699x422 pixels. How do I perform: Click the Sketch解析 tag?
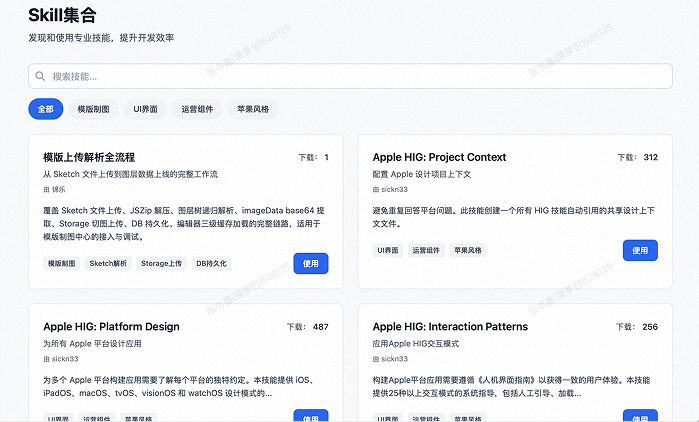click(x=108, y=263)
